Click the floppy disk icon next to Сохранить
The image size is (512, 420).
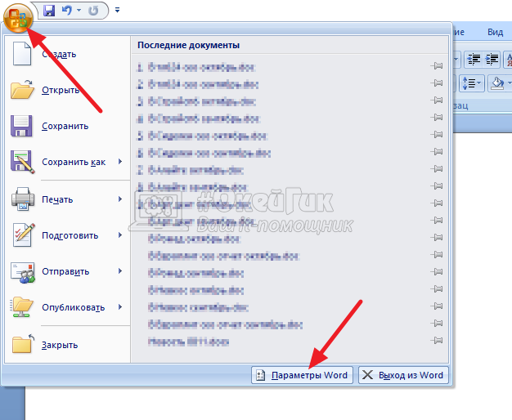21,126
